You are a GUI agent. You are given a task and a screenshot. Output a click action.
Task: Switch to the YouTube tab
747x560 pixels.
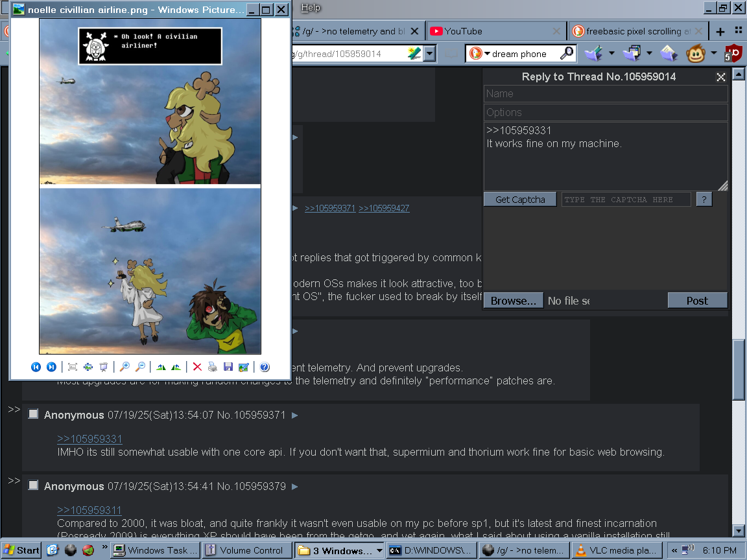(495, 31)
